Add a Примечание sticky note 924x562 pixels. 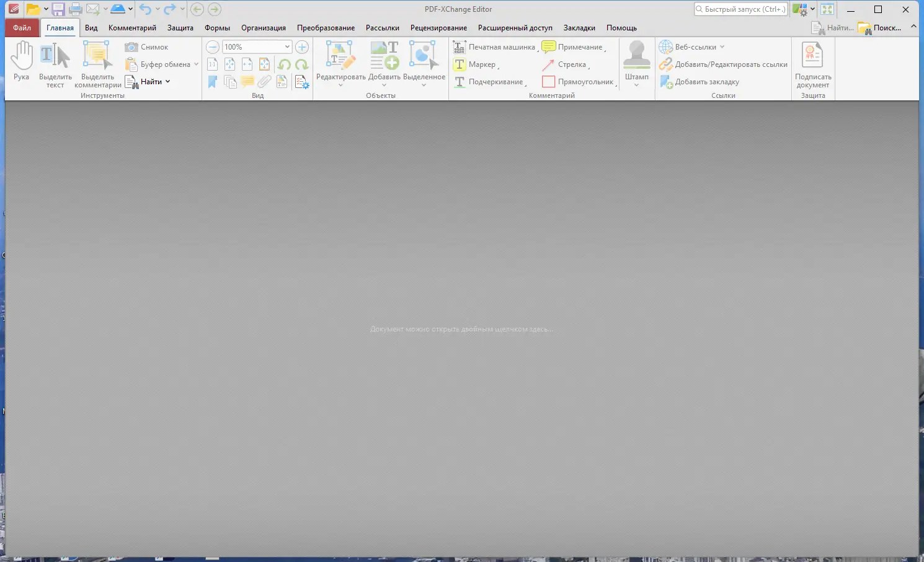pyautogui.click(x=573, y=47)
